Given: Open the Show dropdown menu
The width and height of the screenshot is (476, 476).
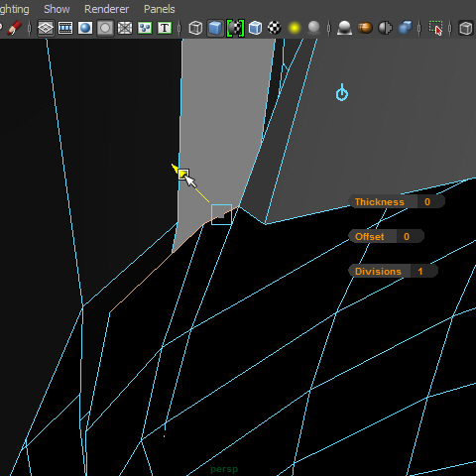Looking at the screenshot, I should tap(57, 9).
